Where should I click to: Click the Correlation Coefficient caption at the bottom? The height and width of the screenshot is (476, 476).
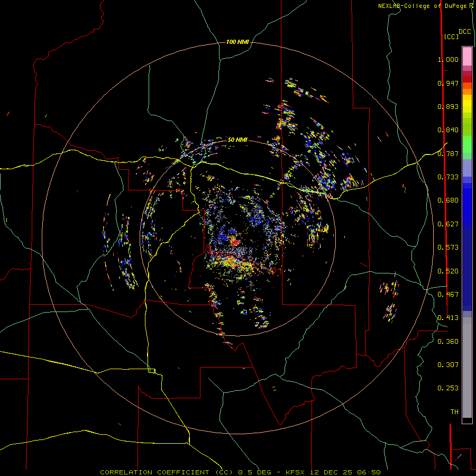[x=240, y=472]
